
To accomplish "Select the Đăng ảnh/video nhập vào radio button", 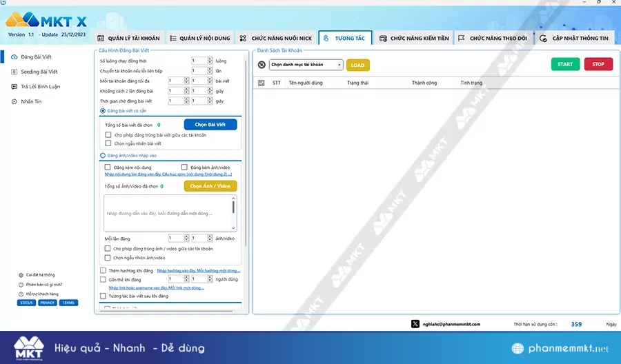I will tap(103, 156).
